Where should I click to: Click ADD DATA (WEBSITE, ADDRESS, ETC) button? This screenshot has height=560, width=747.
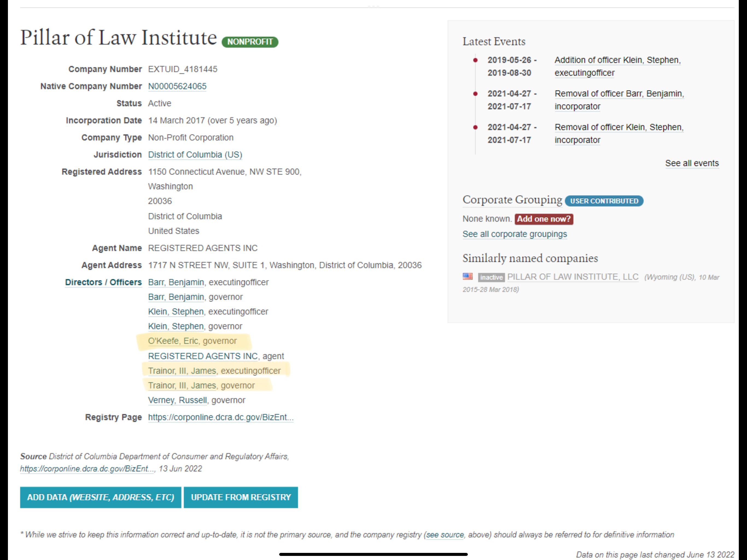click(x=101, y=497)
